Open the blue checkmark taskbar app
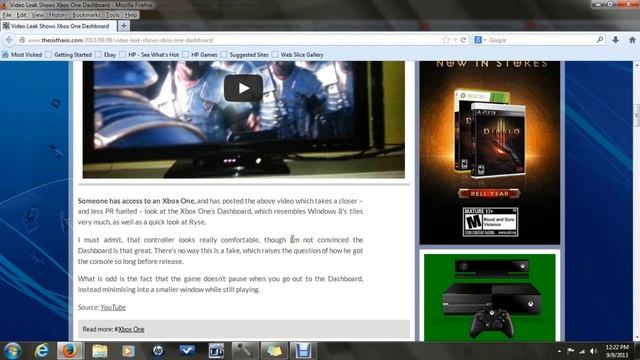 point(187,351)
